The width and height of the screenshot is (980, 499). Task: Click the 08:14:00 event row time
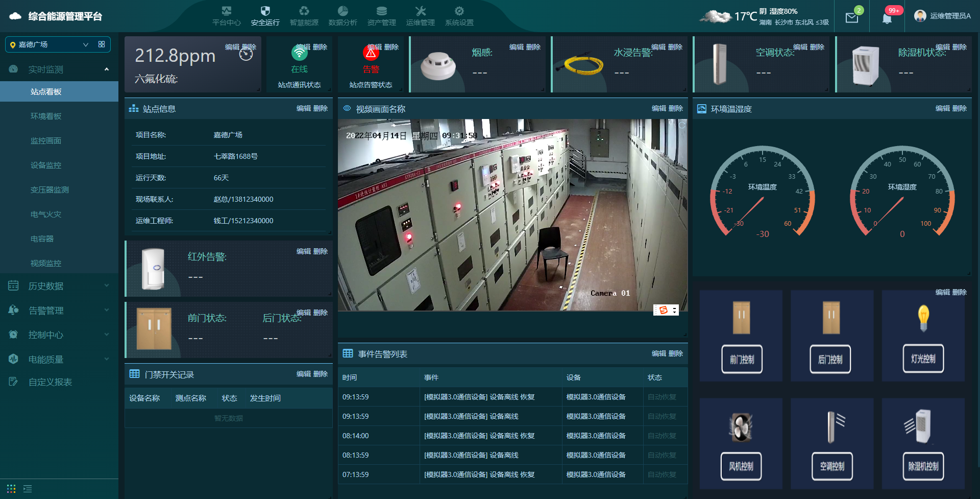pyautogui.click(x=355, y=436)
